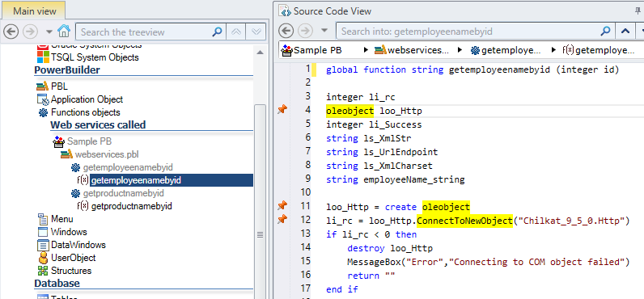Click Sample PB breadcrumb
Viewport: 644px width, 299px height.
click(x=311, y=50)
